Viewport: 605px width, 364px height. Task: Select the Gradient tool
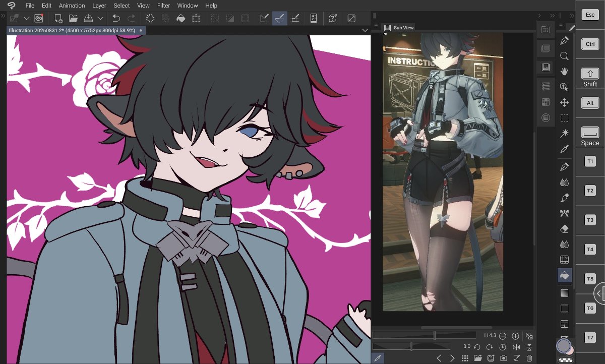point(565,292)
